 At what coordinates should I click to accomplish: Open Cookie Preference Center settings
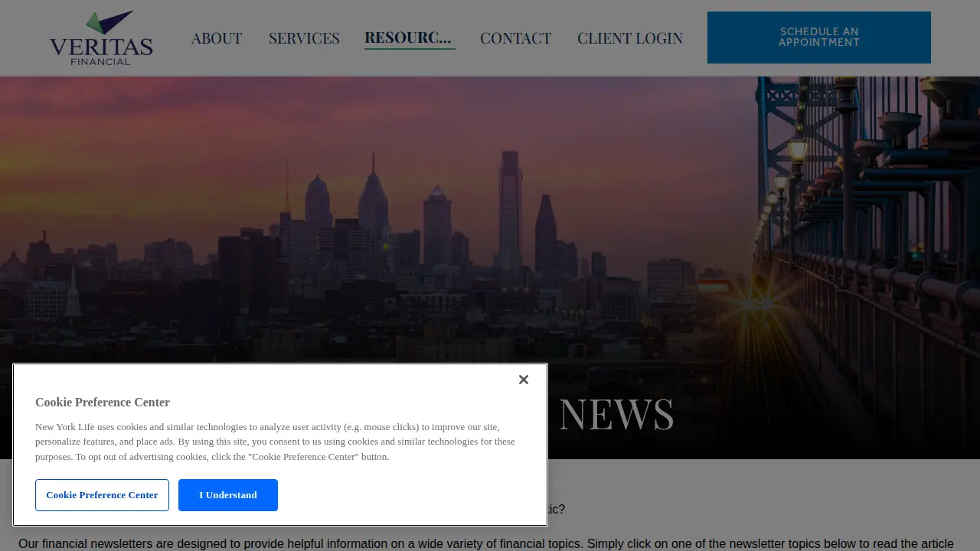(x=102, y=495)
